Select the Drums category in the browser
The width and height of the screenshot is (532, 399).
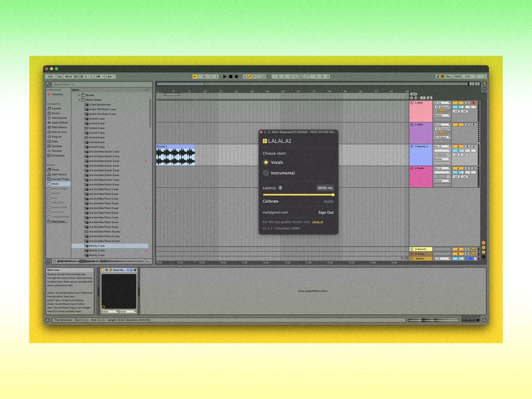[x=56, y=113]
